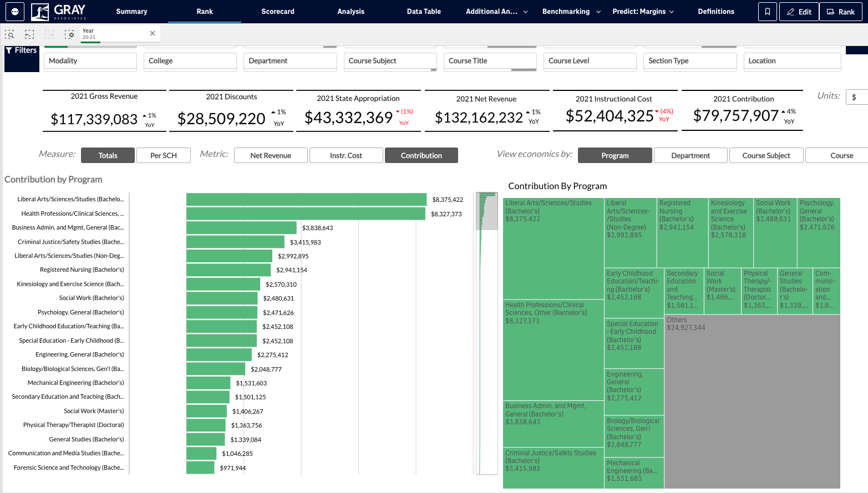Open the Modality filter

click(x=90, y=62)
